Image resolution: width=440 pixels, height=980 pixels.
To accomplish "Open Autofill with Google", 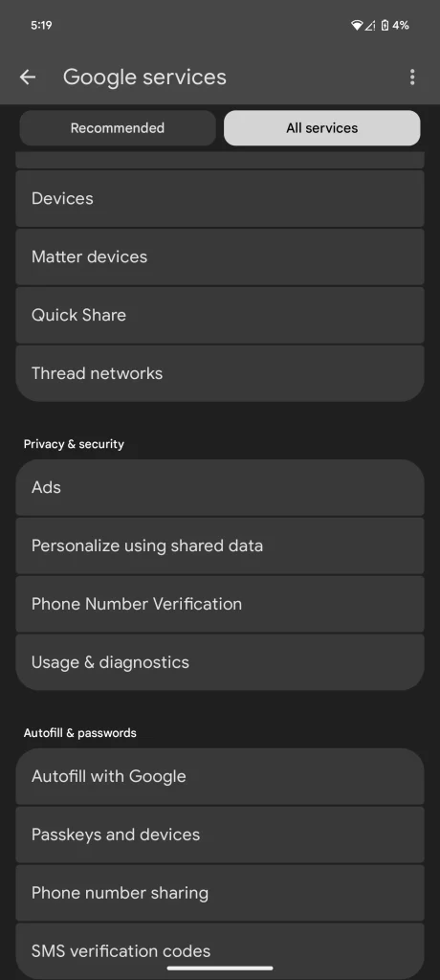I will [x=220, y=776].
